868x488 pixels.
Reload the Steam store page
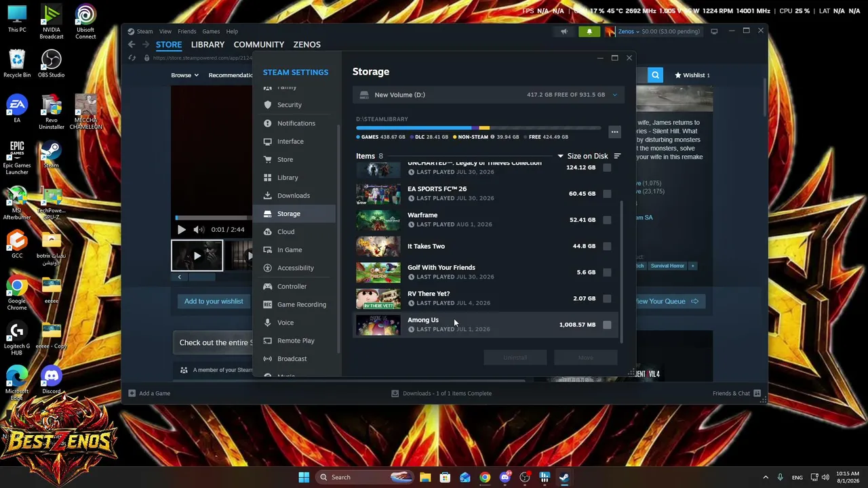(133, 58)
